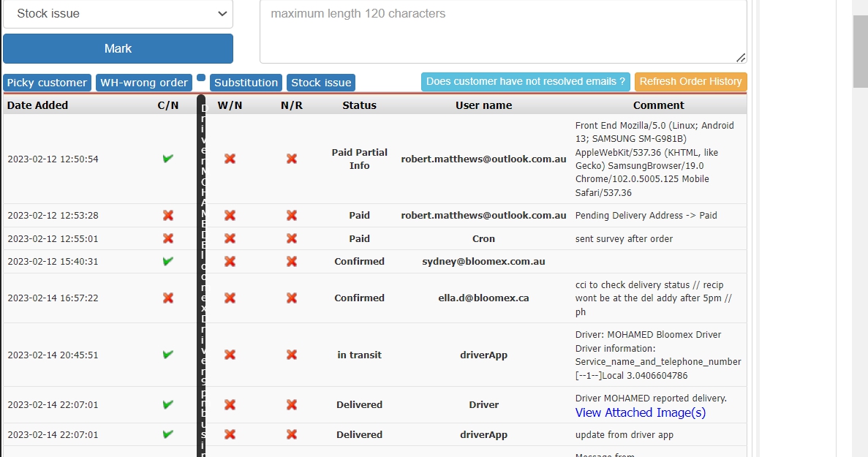Viewport: 868px width, 457px height.
Task: Click the small blue button after WH-wrong order
Action: click(x=201, y=78)
